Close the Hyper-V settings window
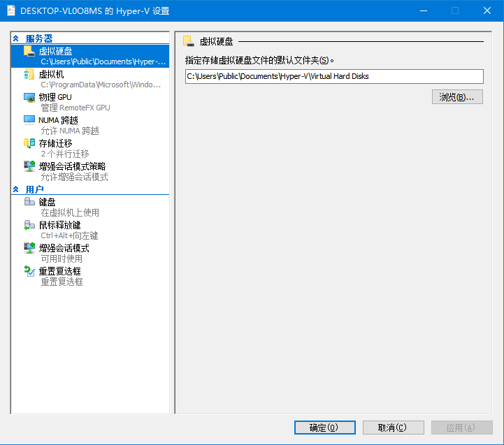 487,10
